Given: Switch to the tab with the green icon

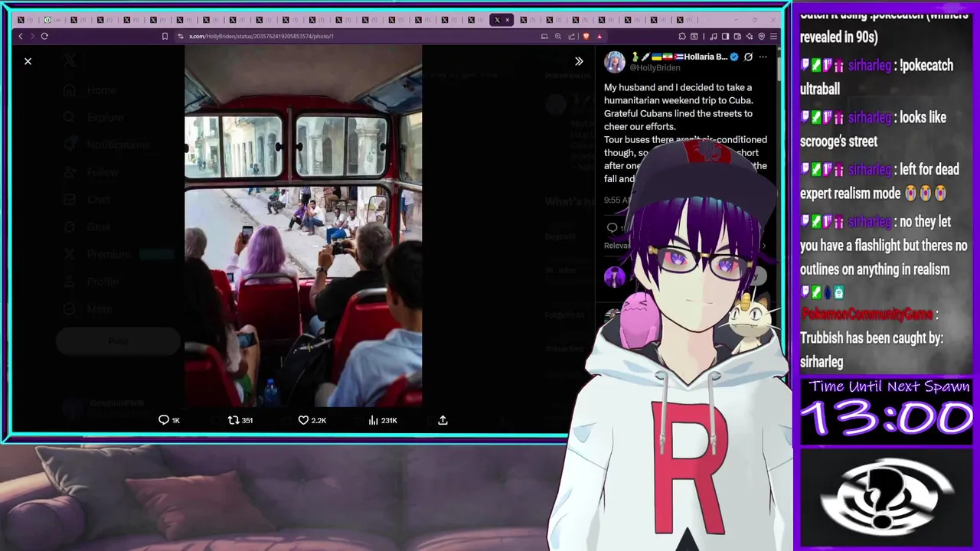Looking at the screenshot, I should [x=47, y=20].
